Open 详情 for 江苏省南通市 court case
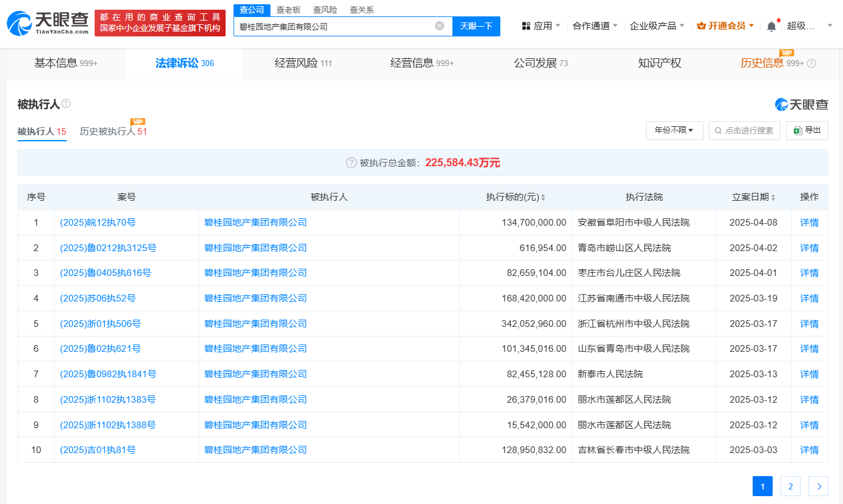843x504 pixels. tap(809, 298)
